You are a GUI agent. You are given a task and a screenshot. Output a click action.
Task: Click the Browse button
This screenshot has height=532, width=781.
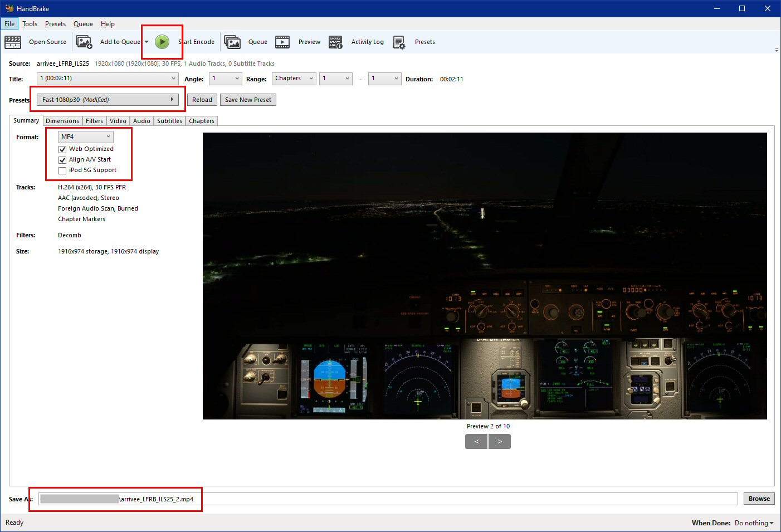759,499
